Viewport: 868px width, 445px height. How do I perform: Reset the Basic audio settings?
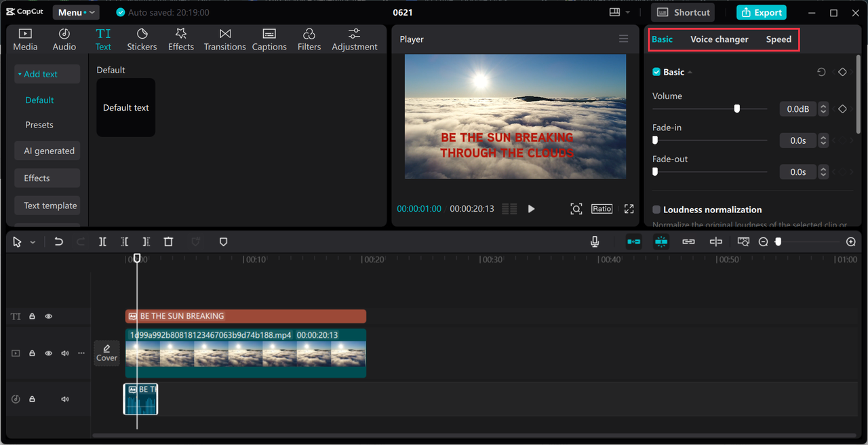click(x=821, y=72)
